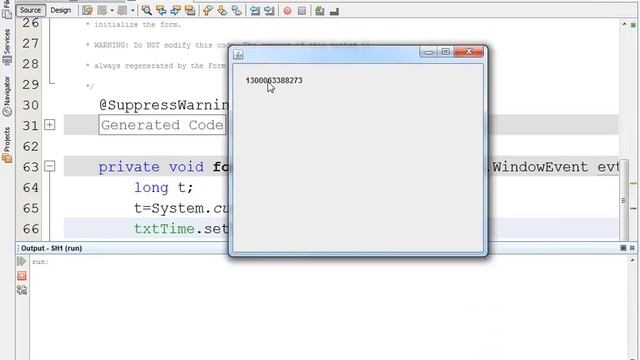Click the 'run:' text in the Output panel
Screen dimensions: 640x360
[40, 262]
